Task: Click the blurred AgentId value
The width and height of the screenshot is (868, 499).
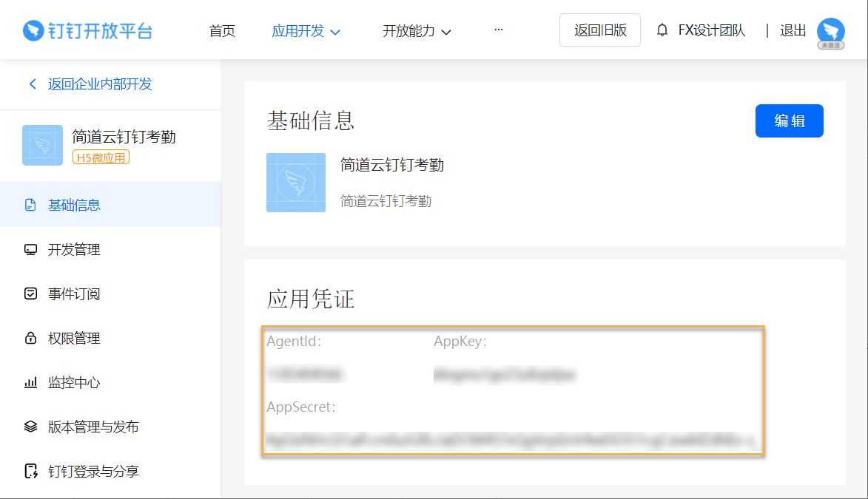Action: [x=304, y=375]
